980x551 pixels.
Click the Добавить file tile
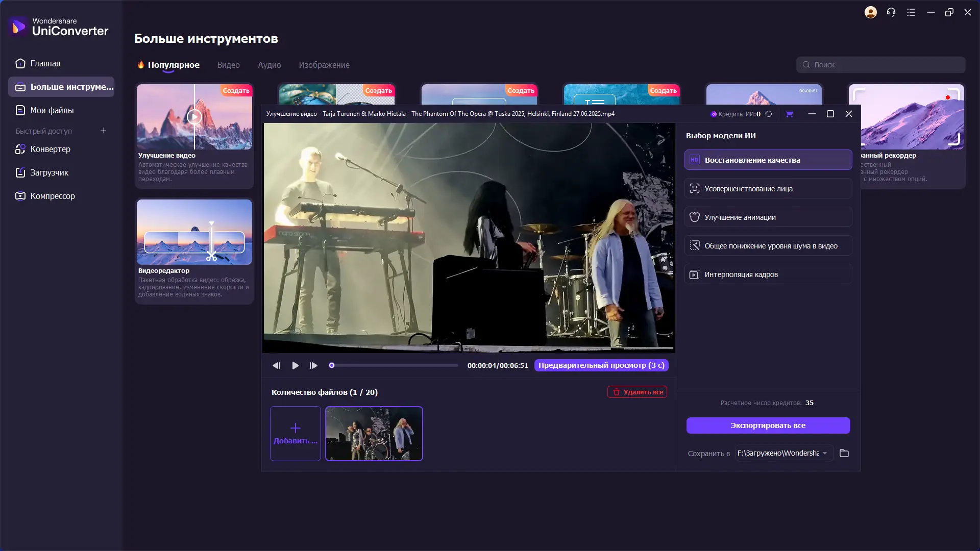[295, 433]
